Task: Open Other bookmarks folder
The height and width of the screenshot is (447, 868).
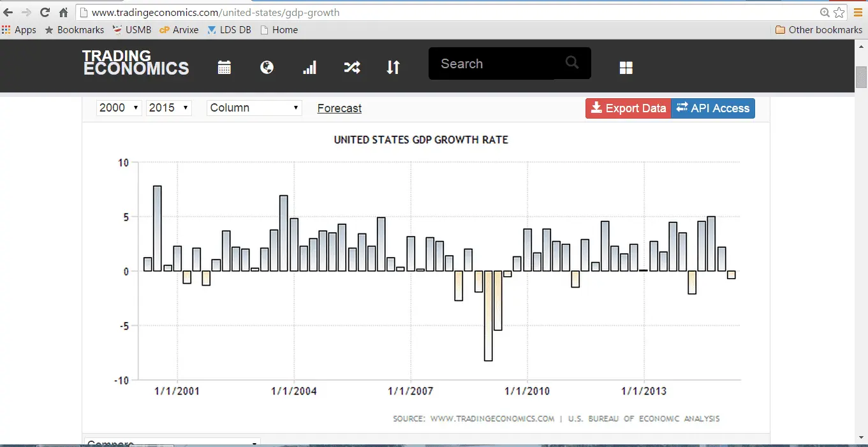Action: (818, 29)
